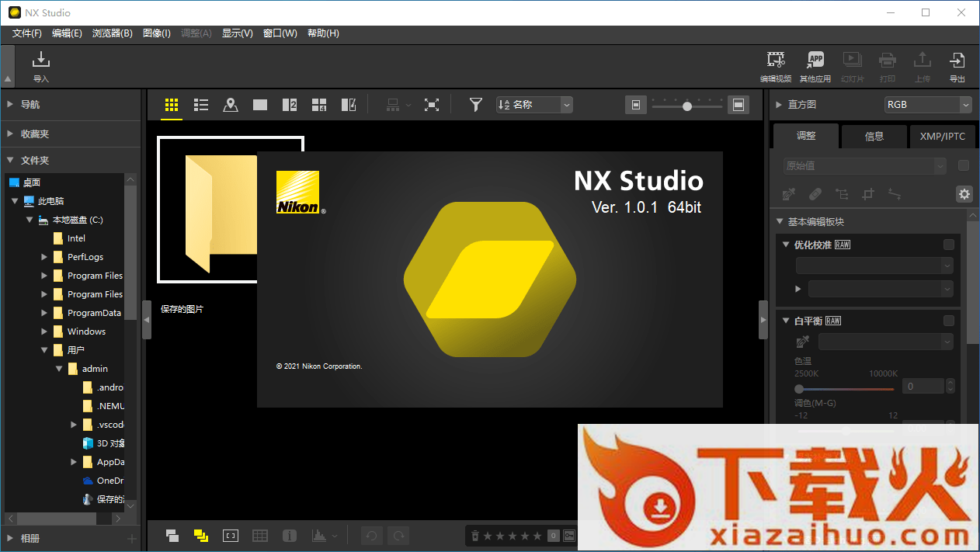Open the filter funnel
This screenshot has width=980, height=552.
(476, 105)
